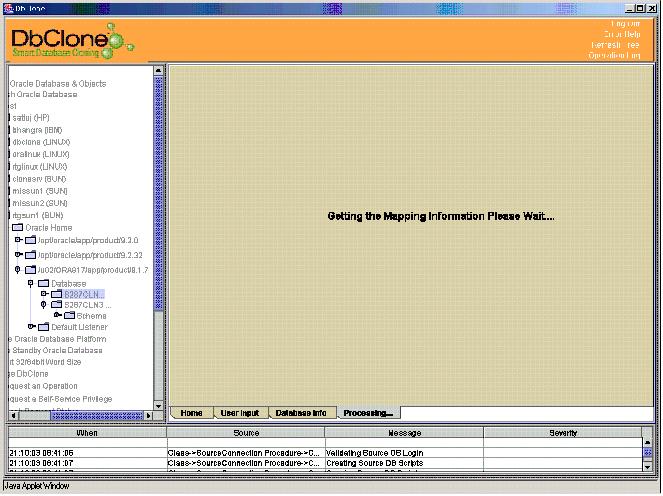Click 'Java Applet Window' status bar text
This screenshot has width=663, height=496.
pyautogui.click(x=37, y=486)
